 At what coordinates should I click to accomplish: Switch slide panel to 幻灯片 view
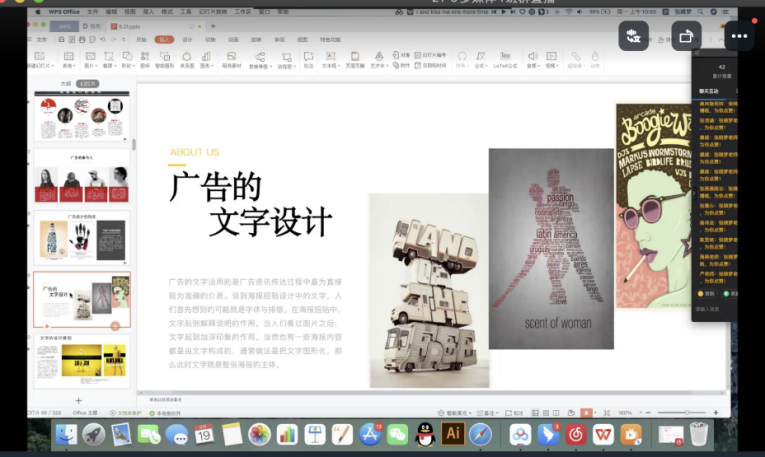88,84
